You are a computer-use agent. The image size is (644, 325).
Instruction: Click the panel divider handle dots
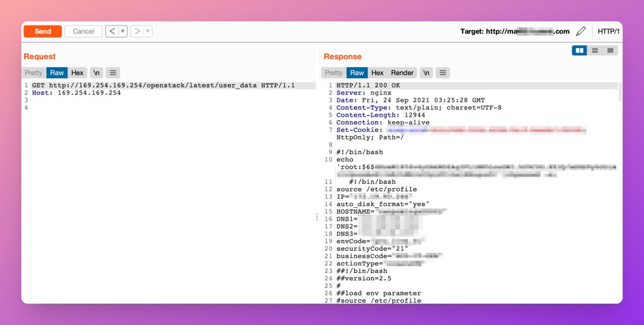(317, 217)
